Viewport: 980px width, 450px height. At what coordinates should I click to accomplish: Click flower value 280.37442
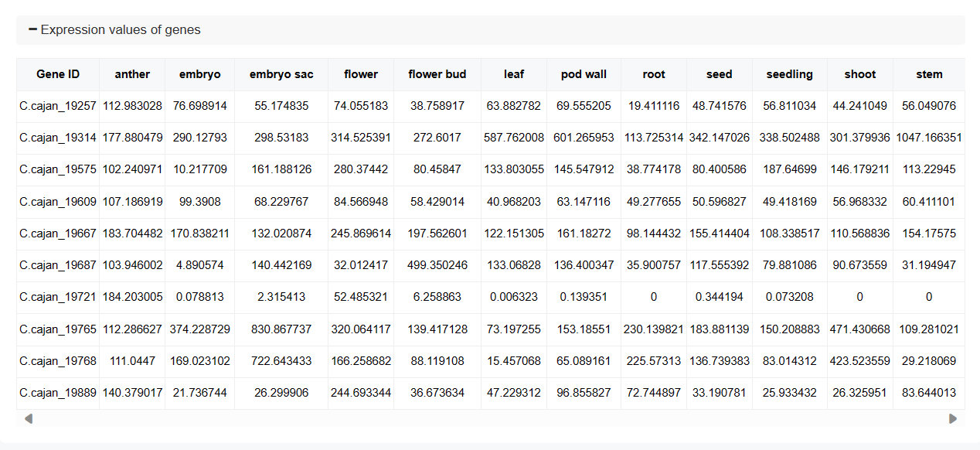click(x=361, y=169)
